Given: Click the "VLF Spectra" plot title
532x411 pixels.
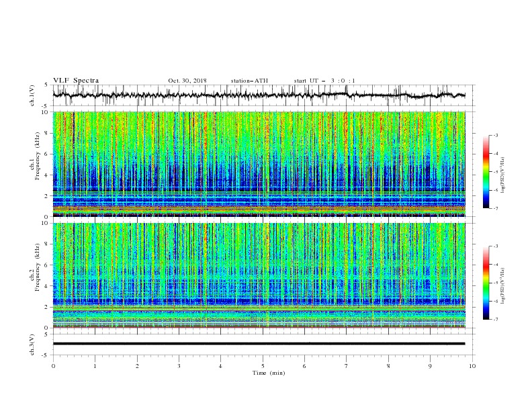Looking at the screenshot, I should [76, 81].
